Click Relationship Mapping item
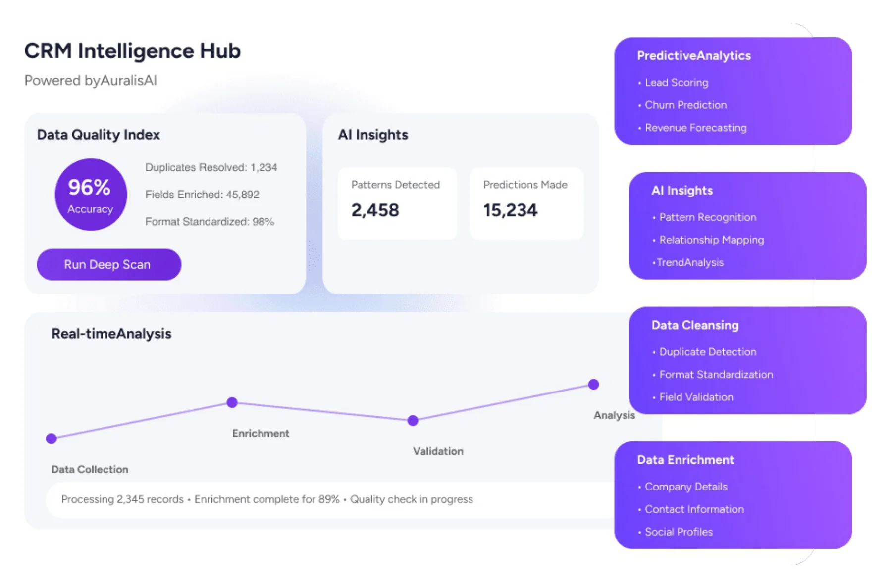The image size is (891, 588). 712,240
